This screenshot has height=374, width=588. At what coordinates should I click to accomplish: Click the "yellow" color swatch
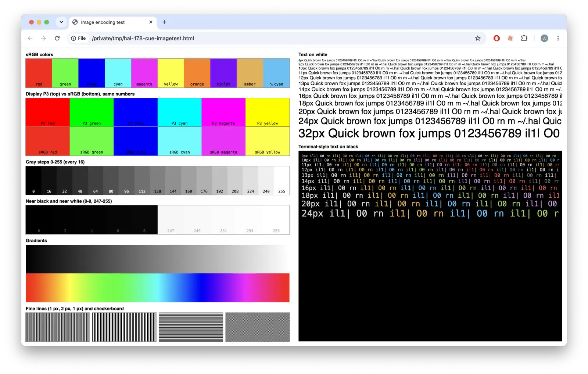click(171, 73)
